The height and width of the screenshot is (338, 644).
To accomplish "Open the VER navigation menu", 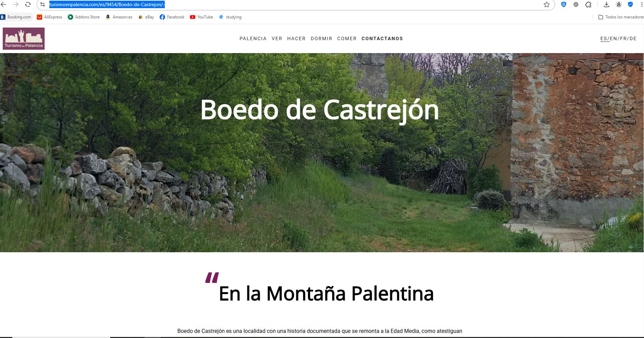I will (277, 39).
